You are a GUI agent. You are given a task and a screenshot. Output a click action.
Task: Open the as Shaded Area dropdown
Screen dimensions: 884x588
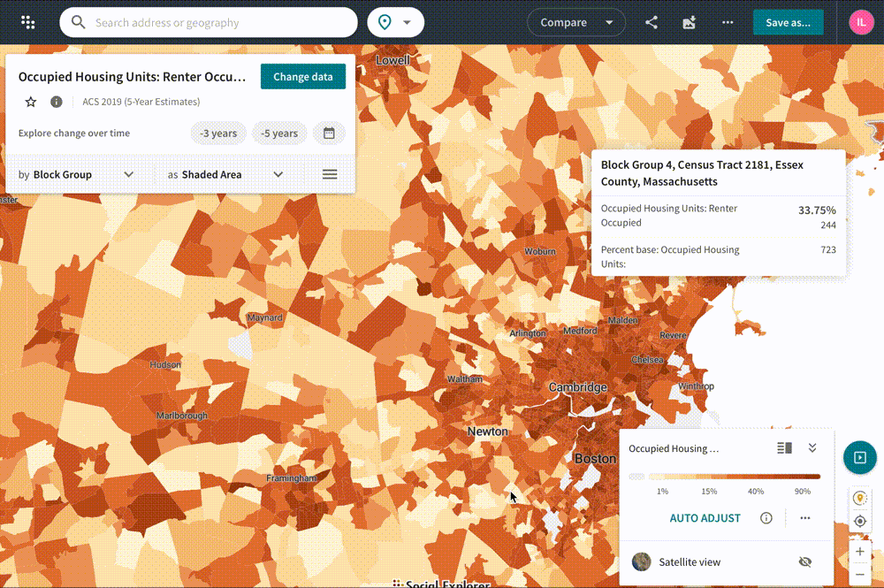click(225, 175)
